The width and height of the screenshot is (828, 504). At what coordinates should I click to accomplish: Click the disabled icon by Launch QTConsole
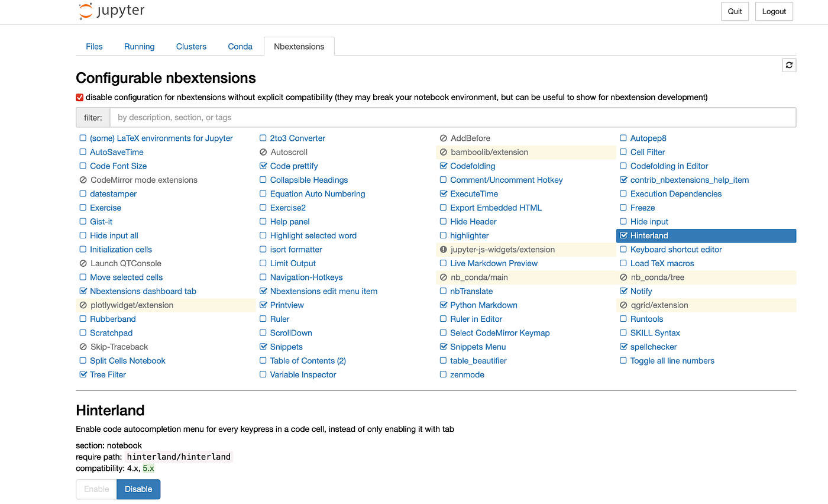(83, 263)
